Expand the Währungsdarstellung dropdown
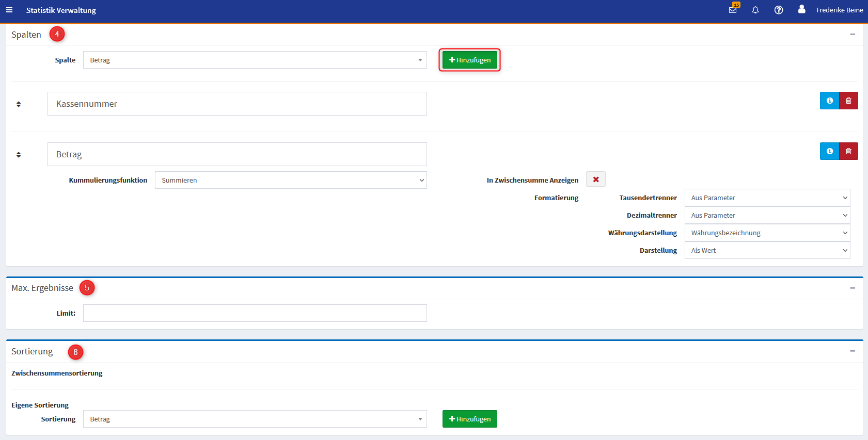This screenshot has height=440, width=868. coord(767,233)
